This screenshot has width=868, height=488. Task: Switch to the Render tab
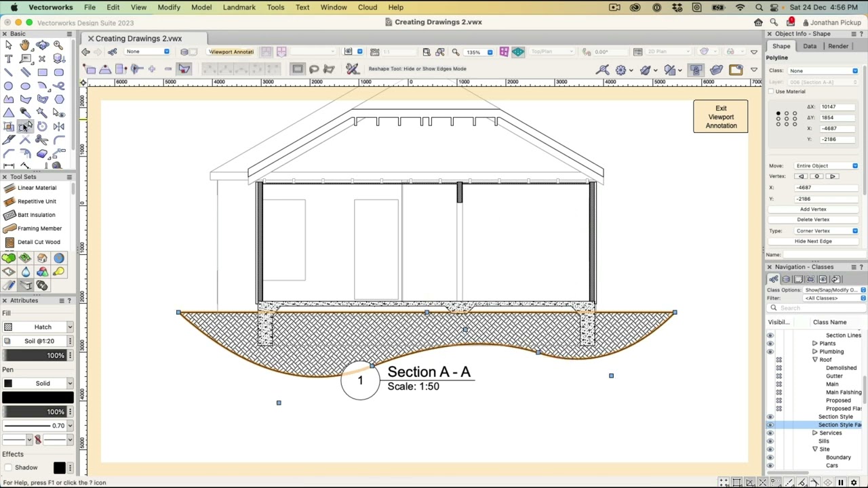[x=838, y=46]
